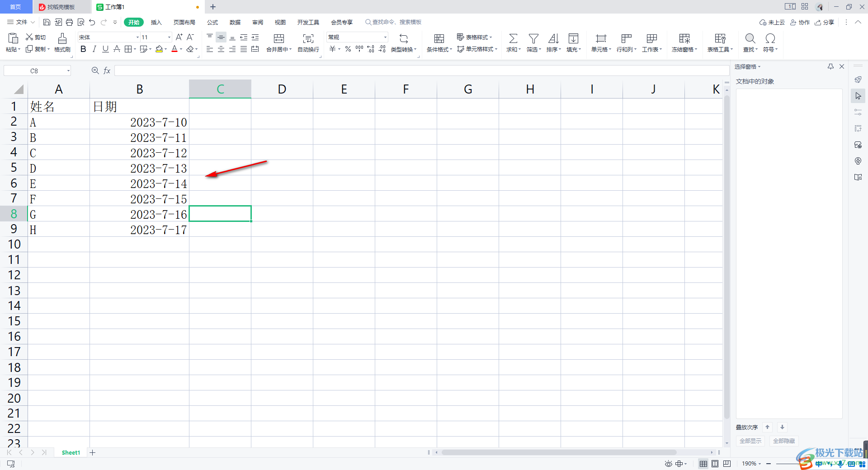Toggle align text right
This screenshot has width=868, height=470.
click(232, 49)
